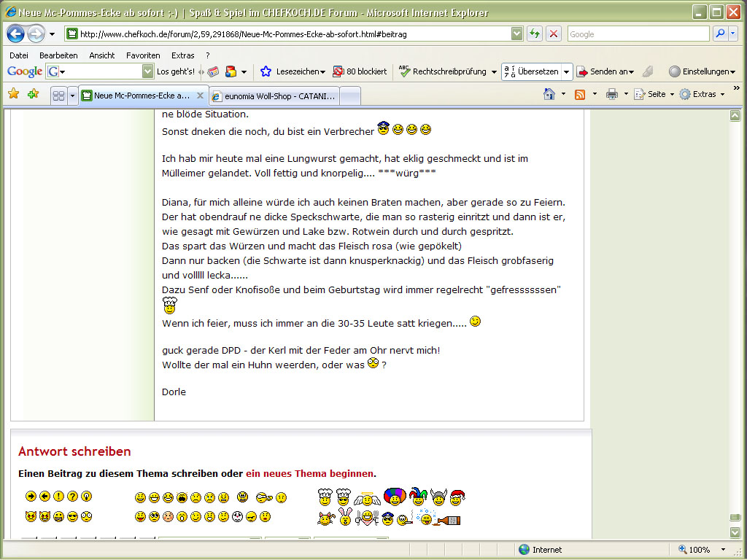The width and height of the screenshot is (747, 560).
Task: Refresh the page with the reload icon
Action: tap(535, 34)
